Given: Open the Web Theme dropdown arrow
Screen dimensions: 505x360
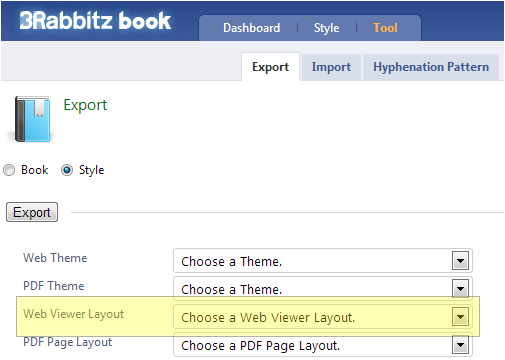Looking at the screenshot, I should [x=460, y=261].
